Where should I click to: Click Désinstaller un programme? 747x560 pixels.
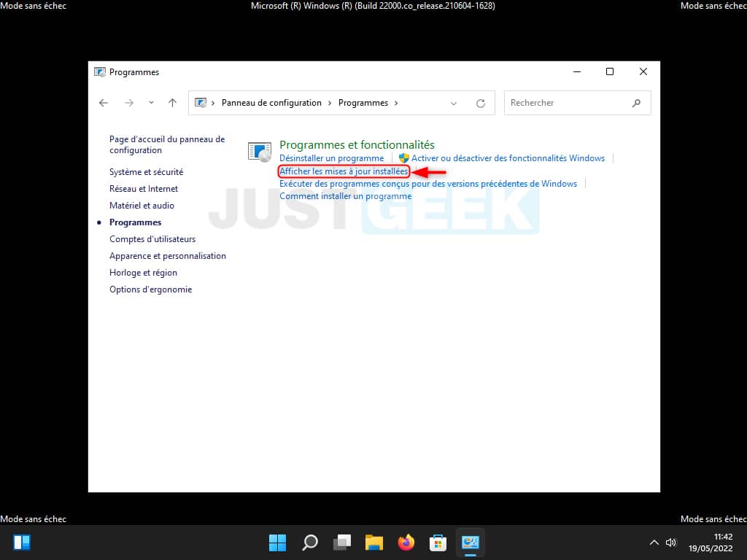(x=332, y=158)
